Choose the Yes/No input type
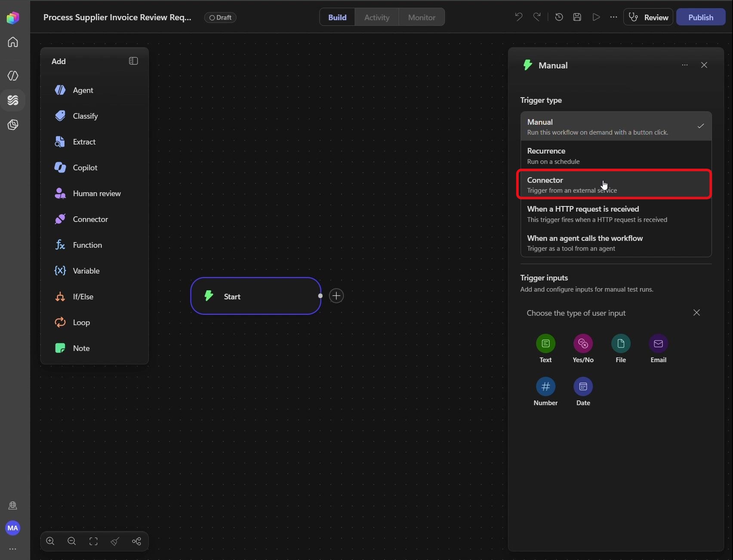Viewport: 733px width, 560px height. point(583,348)
